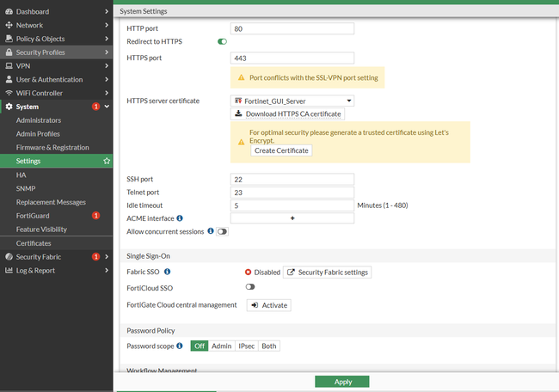Go to the Firmware & Registration page
Image resolution: width=559 pixels, height=392 pixels.
(54, 147)
